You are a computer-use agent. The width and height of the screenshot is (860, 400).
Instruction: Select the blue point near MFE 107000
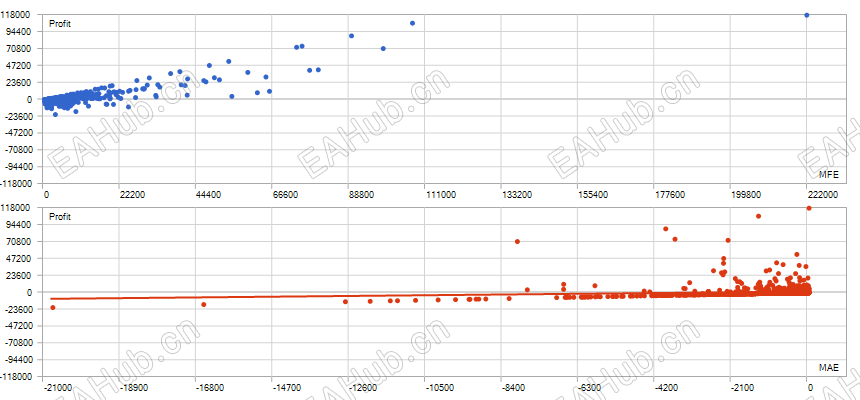[x=412, y=23]
